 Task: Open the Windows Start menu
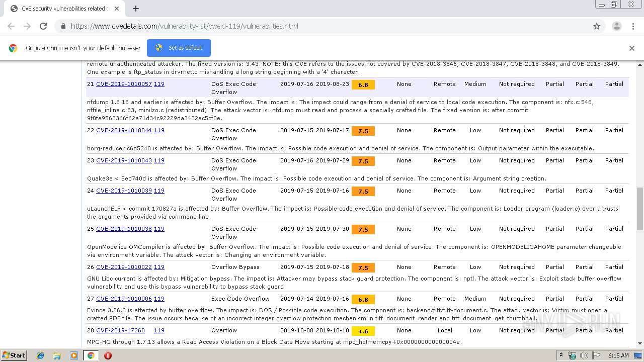14,355
